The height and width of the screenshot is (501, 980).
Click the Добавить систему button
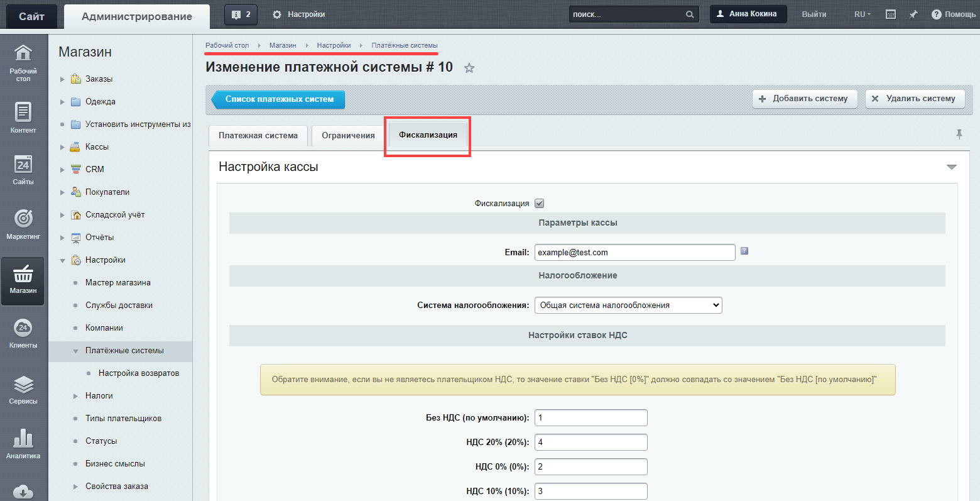coord(805,99)
